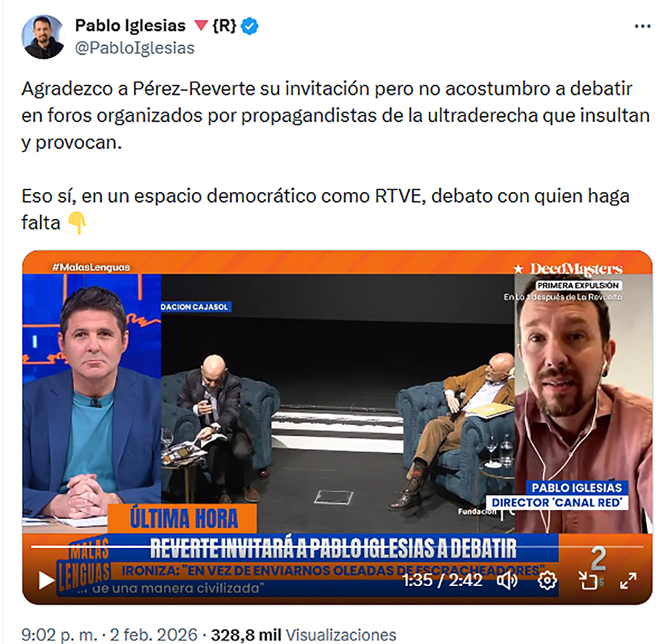Click the pointing-down hand emoji

click(x=77, y=223)
